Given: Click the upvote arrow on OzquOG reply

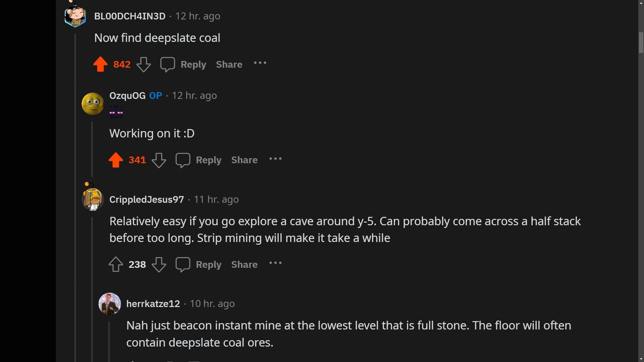Looking at the screenshot, I should (x=116, y=160).
